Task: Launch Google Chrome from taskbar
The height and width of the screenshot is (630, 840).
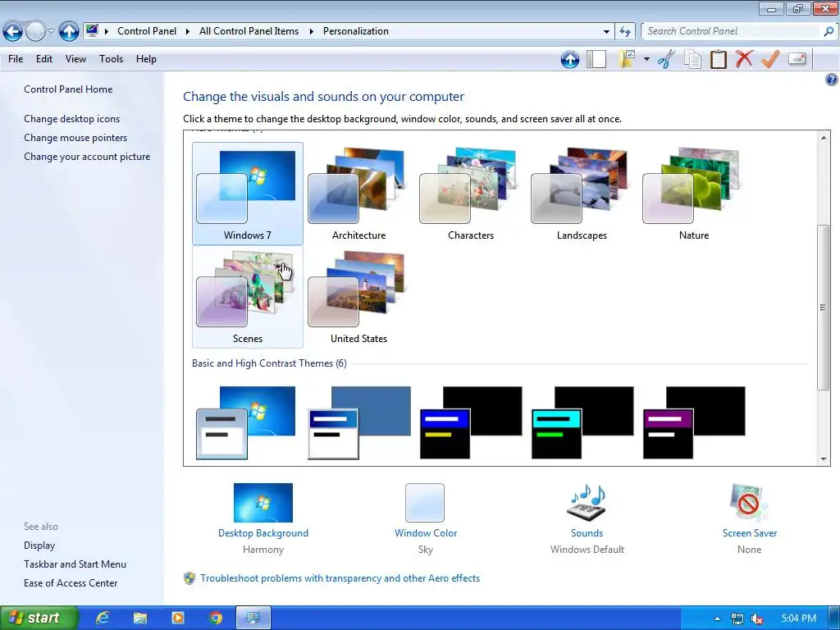Action: (x=216, y=618)
